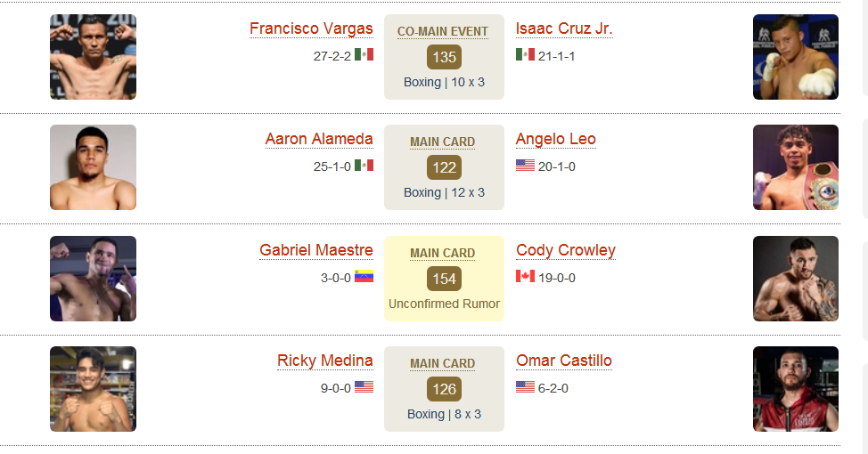This screenshot has width=868, height=454.
Task: Open Ricky Medina's photo thumbnail
Action: 93,389
